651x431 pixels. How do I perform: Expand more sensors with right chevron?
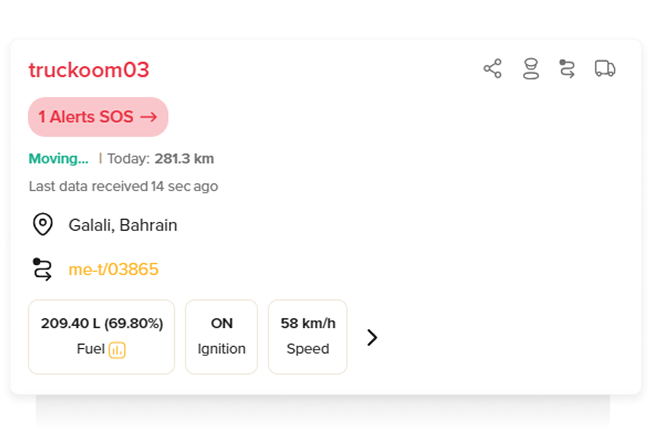coord(372,337)
